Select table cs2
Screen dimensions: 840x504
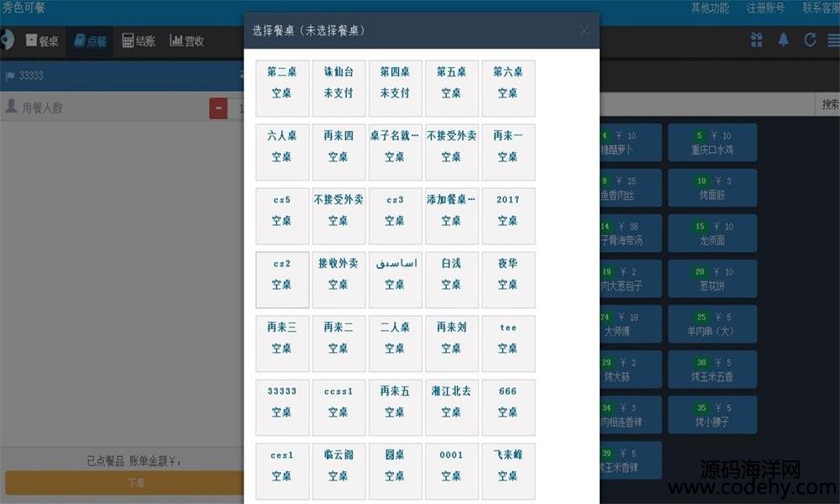click(282, 274)
